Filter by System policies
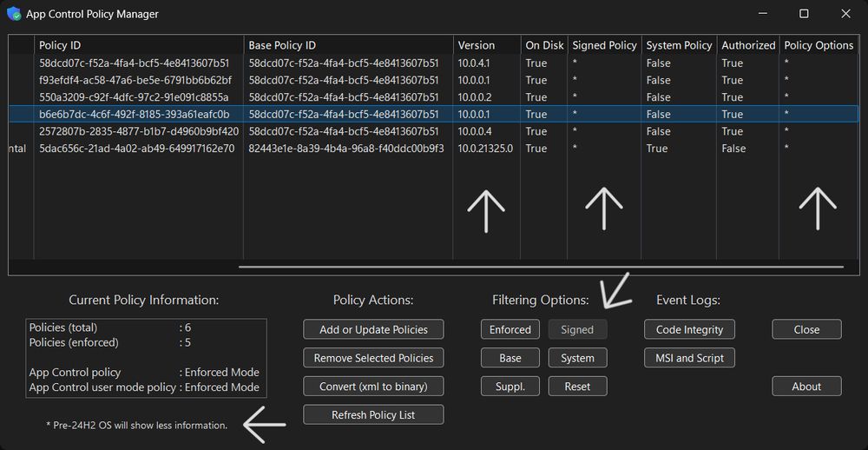Screen dimensions: 868x450 point(577,358)
